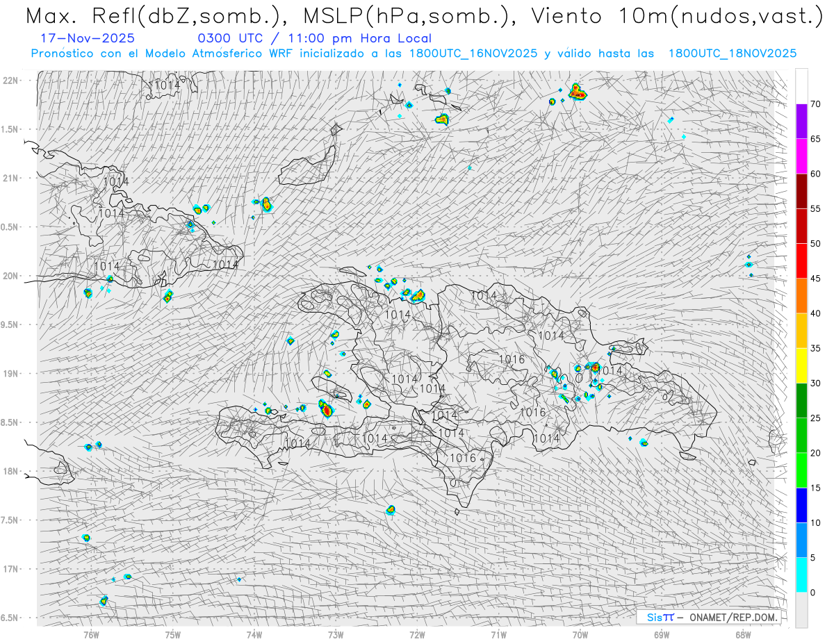Click 'Viento 10m(nudos,vast.)' in the title
The height and width of the screenshot is (644, 834).
tap(678, 17)
